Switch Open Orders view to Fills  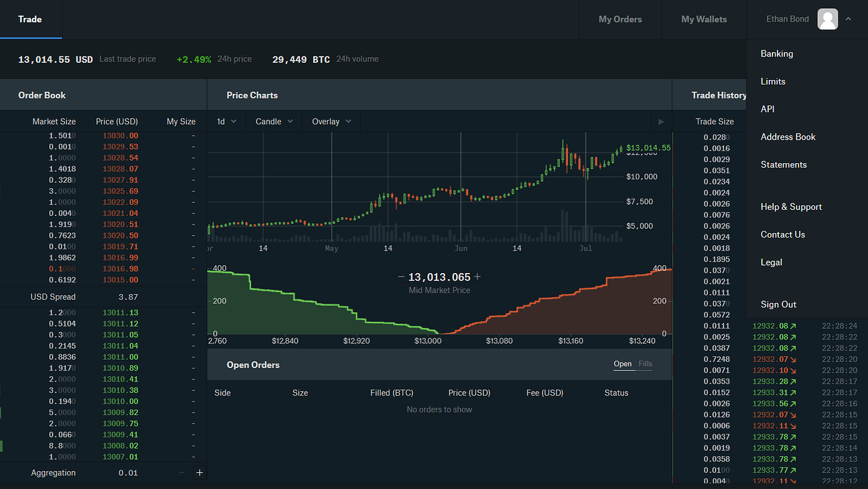[645, 364]
